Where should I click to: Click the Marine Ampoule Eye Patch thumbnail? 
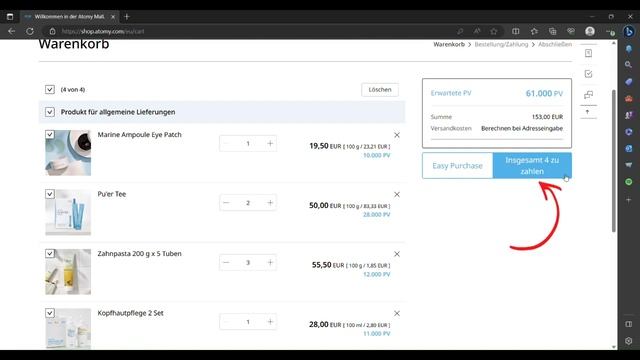point(68,153)
